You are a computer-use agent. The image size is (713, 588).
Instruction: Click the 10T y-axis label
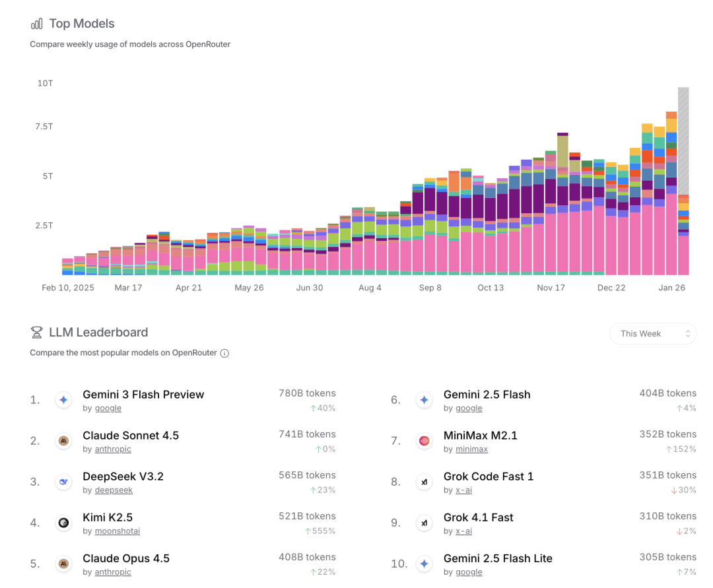click(x=45, y=83)
